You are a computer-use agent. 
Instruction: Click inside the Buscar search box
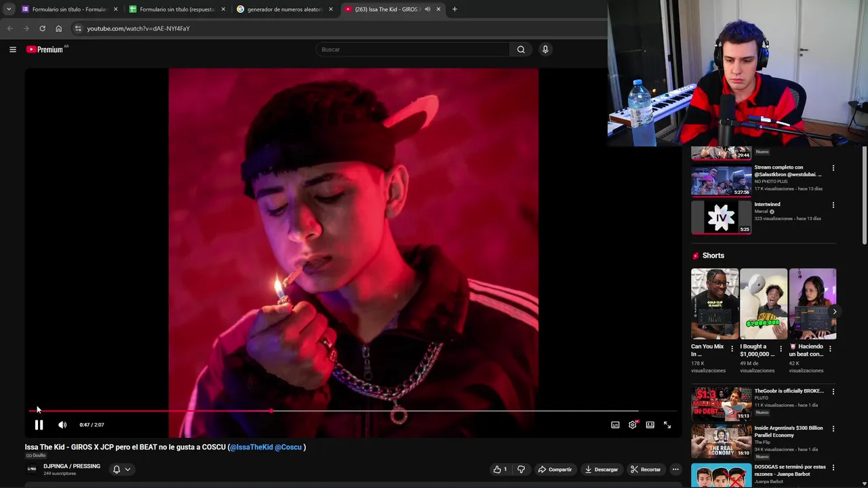pyautogui.click(x=412, y=49)
